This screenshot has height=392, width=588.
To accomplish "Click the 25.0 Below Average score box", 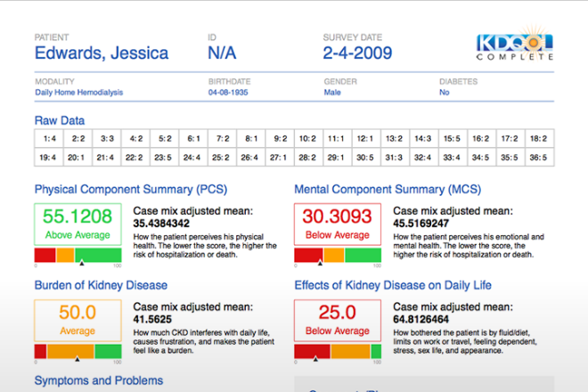I will (x=338, y=319).
